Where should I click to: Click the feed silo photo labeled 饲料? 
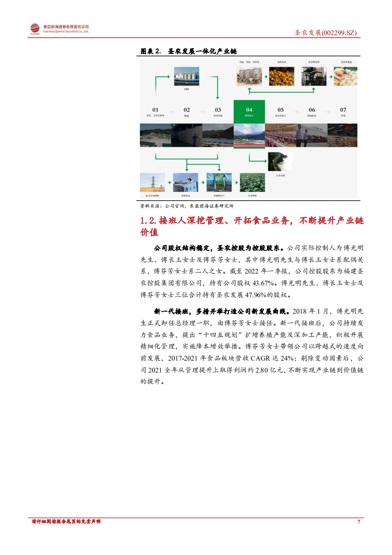[186, 76]
